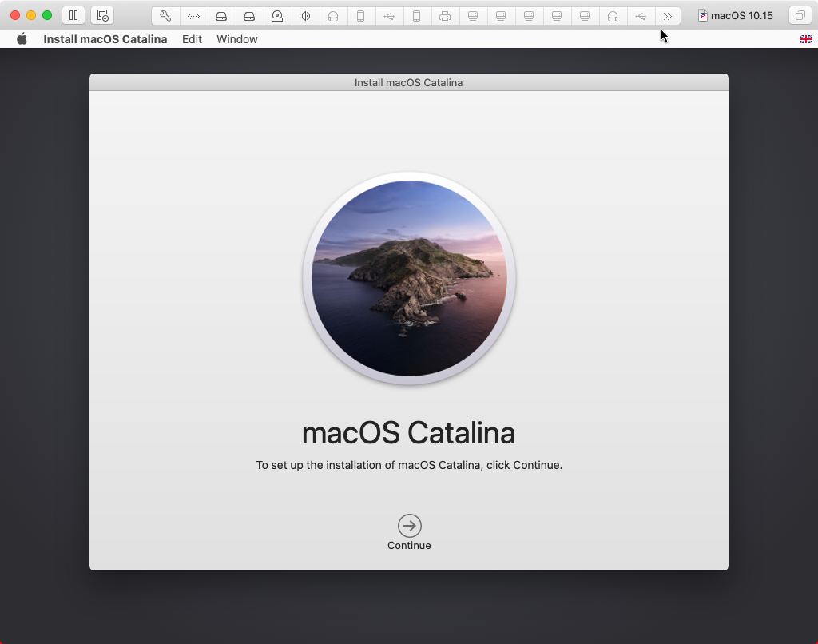Screen dimensions: 818x644
Task: Open the webcam device toolbar icon
Action: 277,15
